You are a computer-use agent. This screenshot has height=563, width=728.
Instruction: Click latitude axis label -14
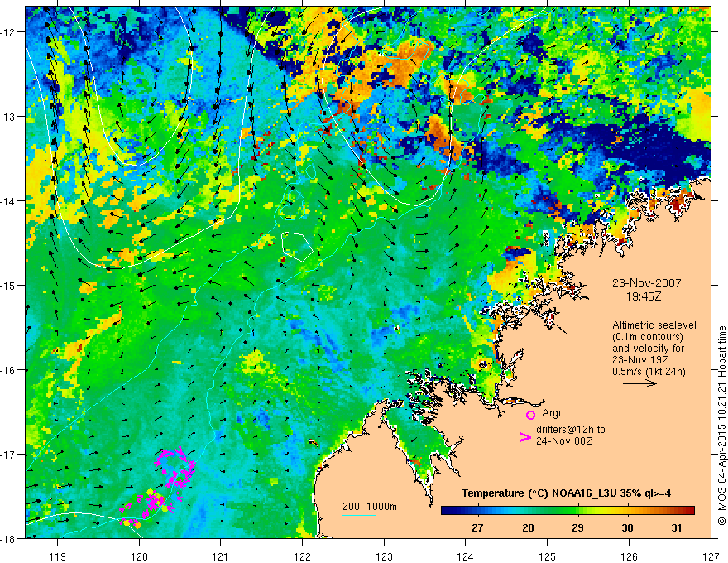coord(8,201)
